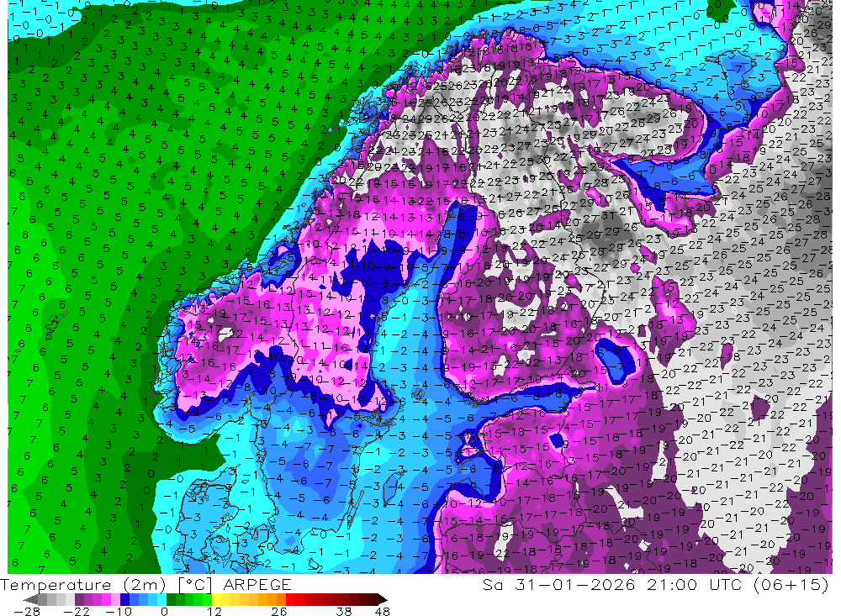
Task: Click the 26 legend value
Action: pos(279,611)
